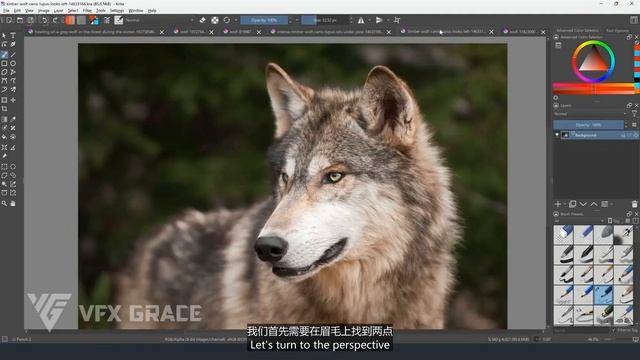The height and width of the screenshot is (360, 640).
Task: Open the Filter menu
Action: coord(87,11)
